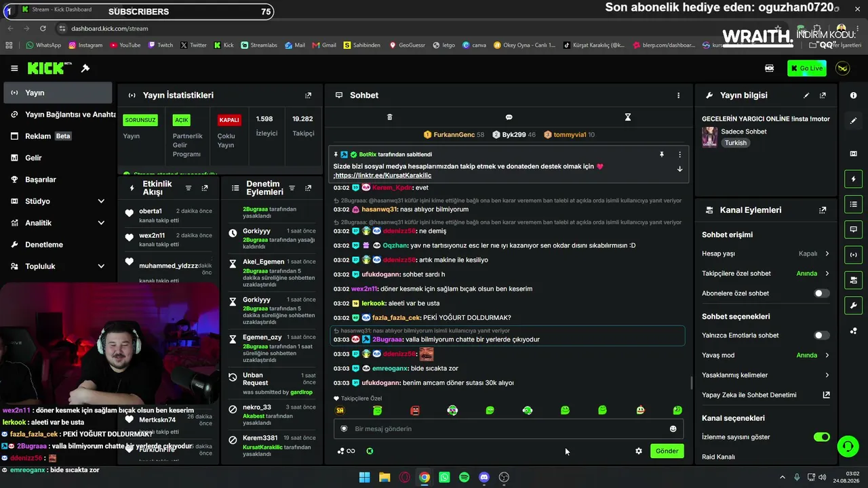Open the YouTube bookmark
The height and width of the screenshot is (488, 868).
click(125, 45)
